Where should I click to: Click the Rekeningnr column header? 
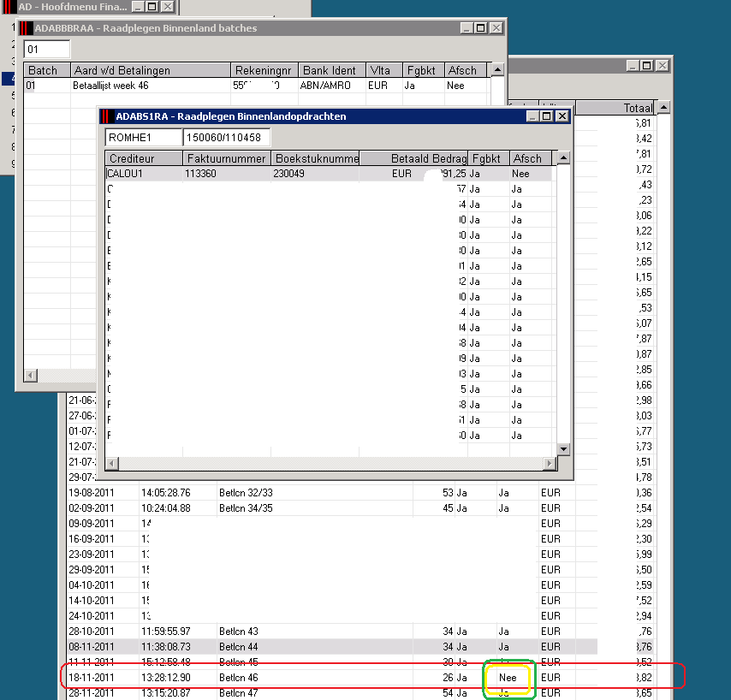(264, 70)
